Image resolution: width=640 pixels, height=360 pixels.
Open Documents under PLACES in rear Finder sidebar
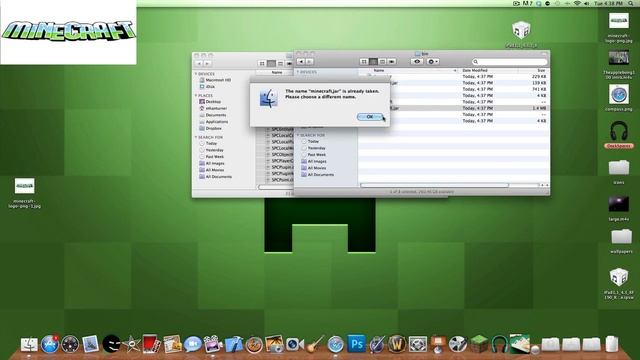[212, 115]
